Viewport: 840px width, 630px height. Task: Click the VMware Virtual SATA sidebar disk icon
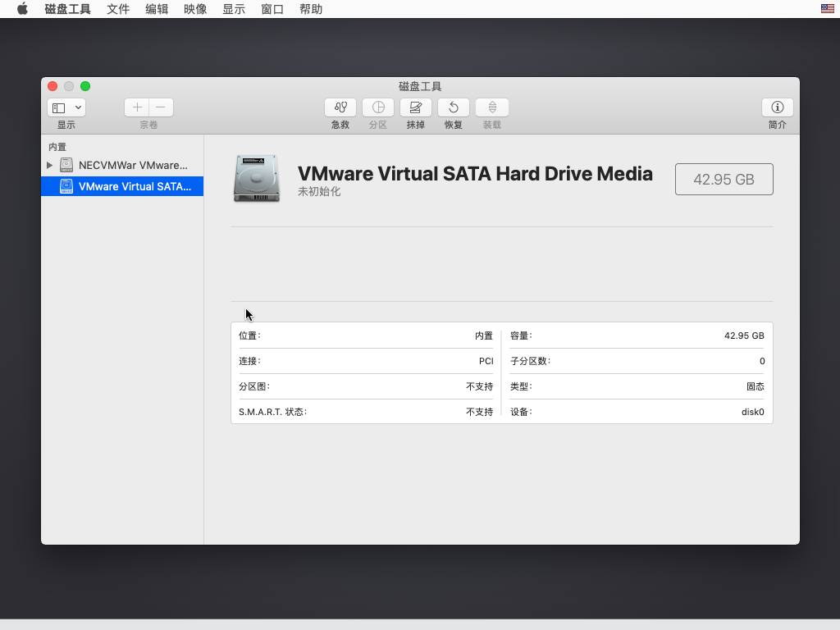coord(66,186)
